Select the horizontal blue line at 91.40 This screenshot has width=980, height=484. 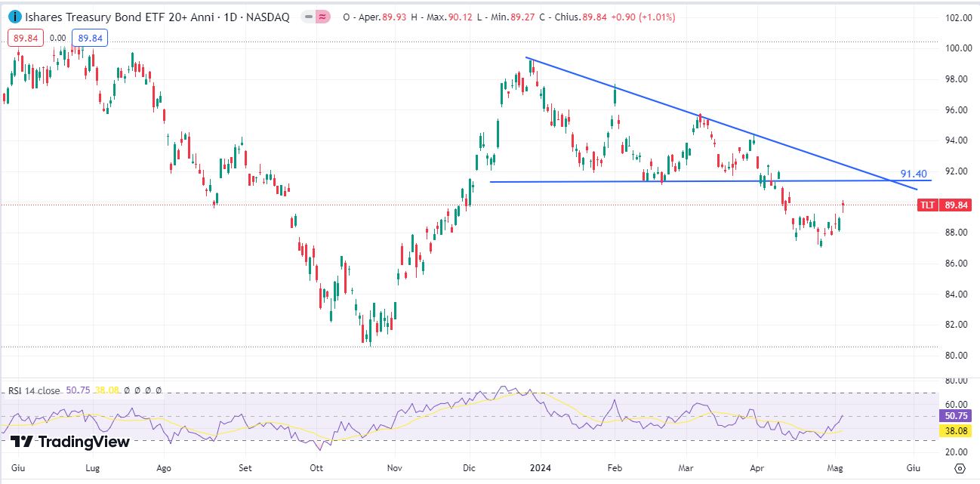click(x=710, y=181)
